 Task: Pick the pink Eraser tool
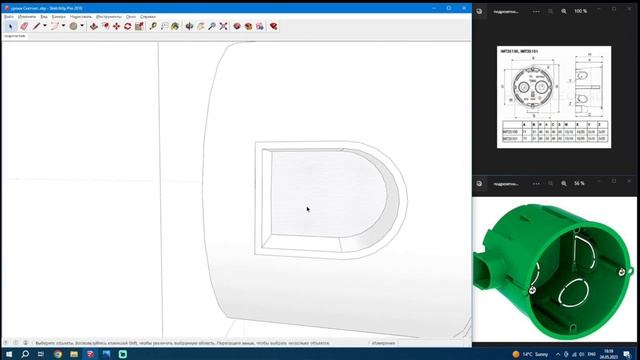pyautogui.click(x=24, y=27)
